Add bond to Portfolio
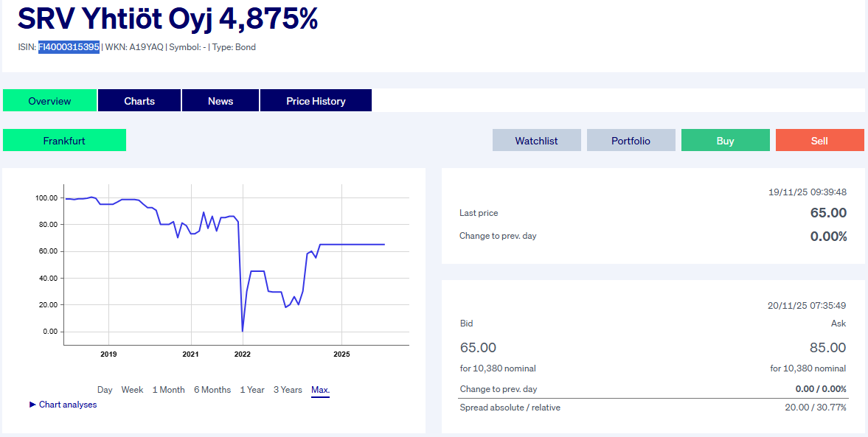868x437 pixels. 631,140
